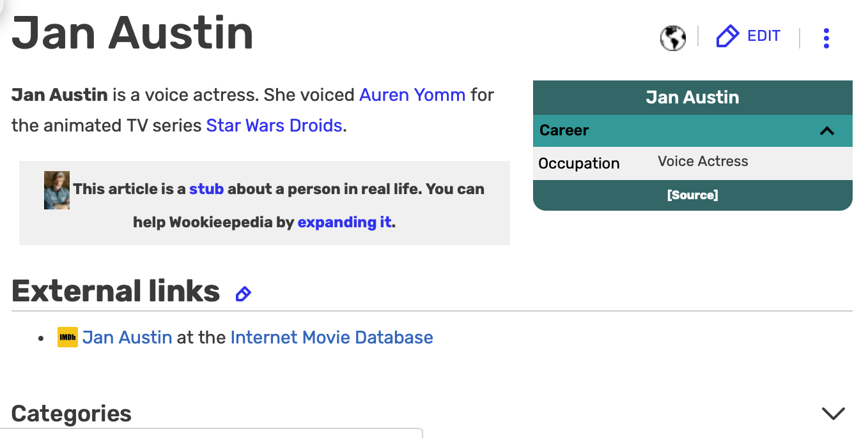The width and height of the screenshot is (868, 438).
Task: Expand the Categories section chevron
Action: point(833,413)
